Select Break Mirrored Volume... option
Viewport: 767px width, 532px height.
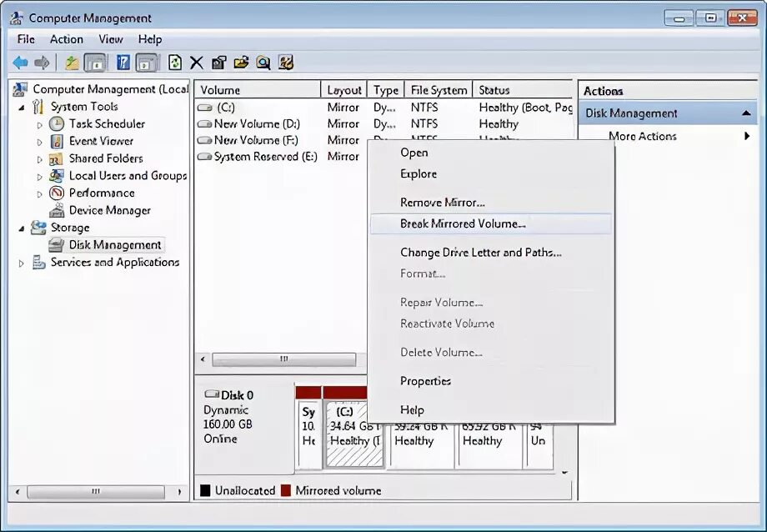click(x=491, y=223)
